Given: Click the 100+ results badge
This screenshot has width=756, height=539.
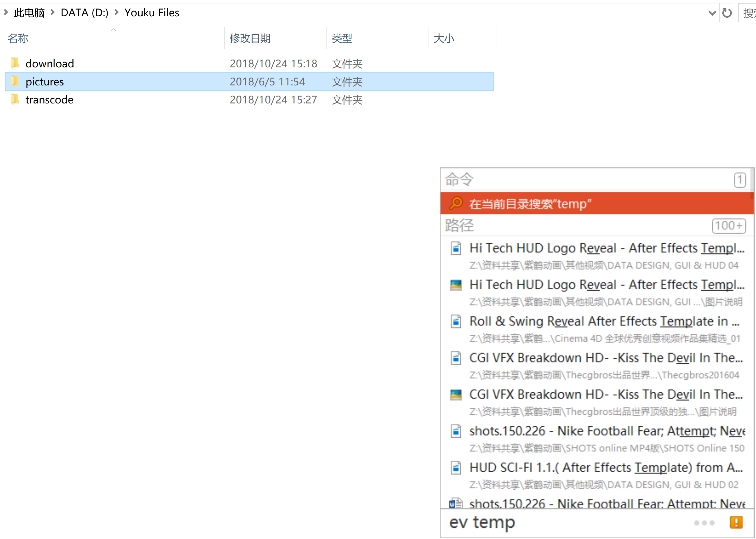Looking at the screenshot, I should point(729,225).
